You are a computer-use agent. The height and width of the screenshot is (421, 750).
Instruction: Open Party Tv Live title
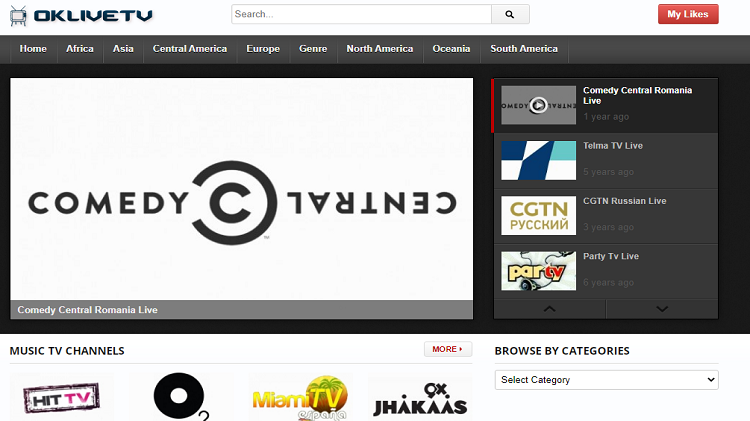coord(611,256)
